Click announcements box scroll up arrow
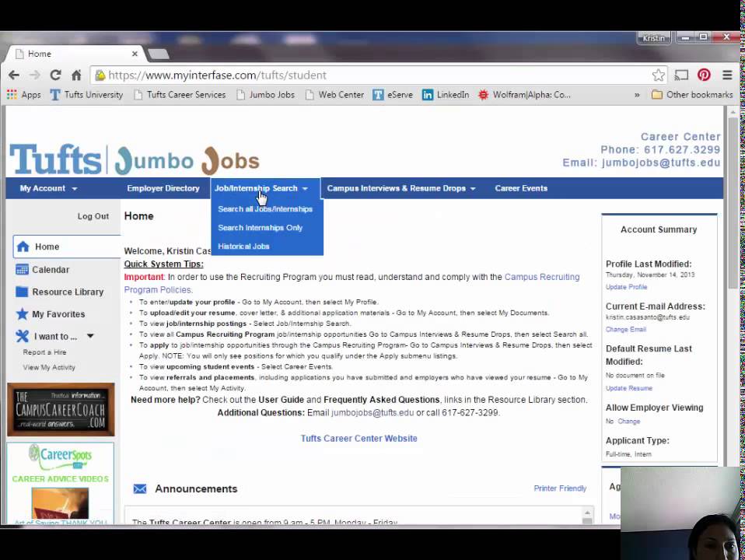Image resolution: width=745 pixels, height=560 pixels. pos(587,513)
